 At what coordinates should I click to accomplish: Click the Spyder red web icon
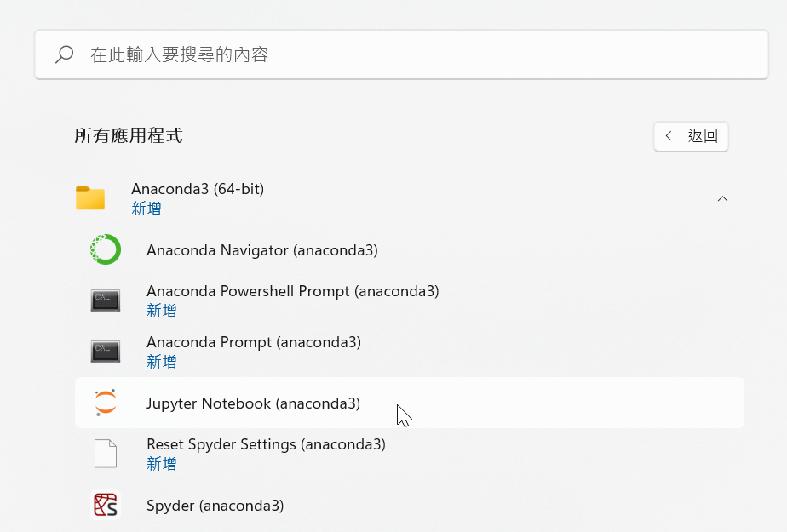(x=106, y=505)
